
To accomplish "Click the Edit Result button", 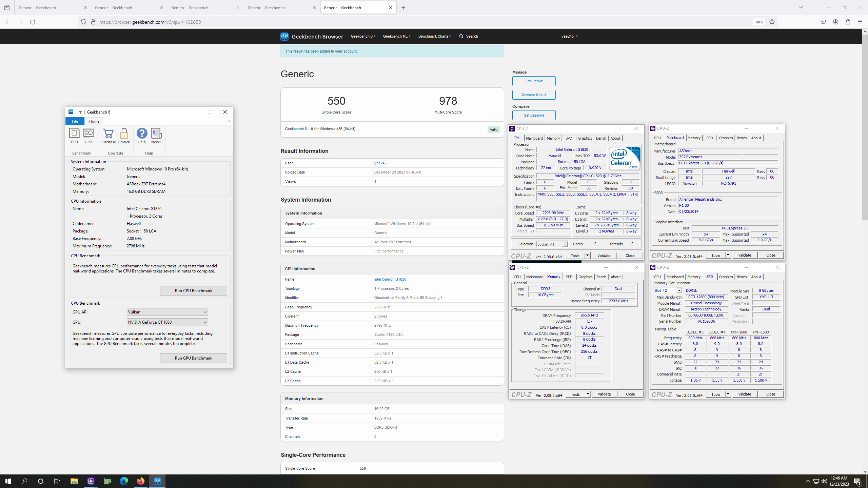I will click(534, 81).
